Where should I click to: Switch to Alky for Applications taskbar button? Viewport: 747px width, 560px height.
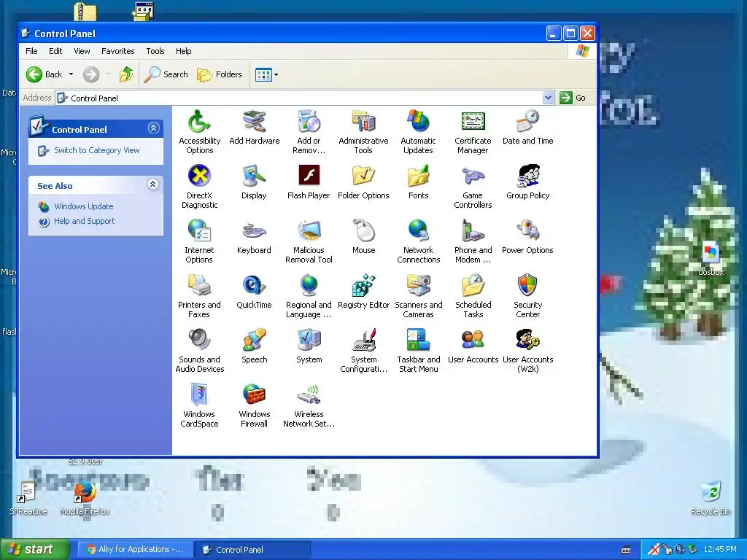click(135, 549)
